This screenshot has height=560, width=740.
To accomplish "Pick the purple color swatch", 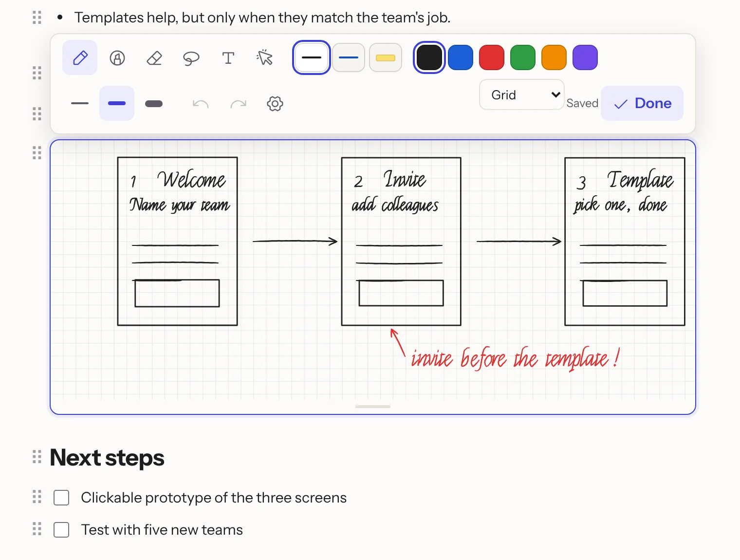I will coord(585,57).
